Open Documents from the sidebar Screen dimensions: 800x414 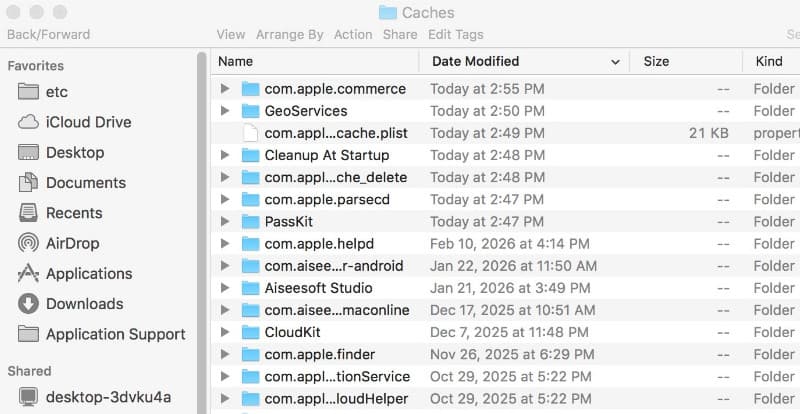tap(71, 183)
